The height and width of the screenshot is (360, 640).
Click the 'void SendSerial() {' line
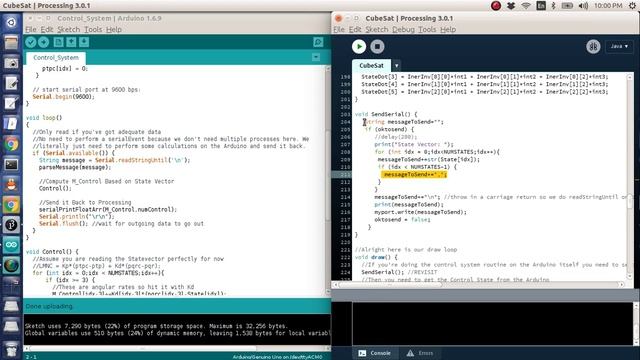click(386, 114)
